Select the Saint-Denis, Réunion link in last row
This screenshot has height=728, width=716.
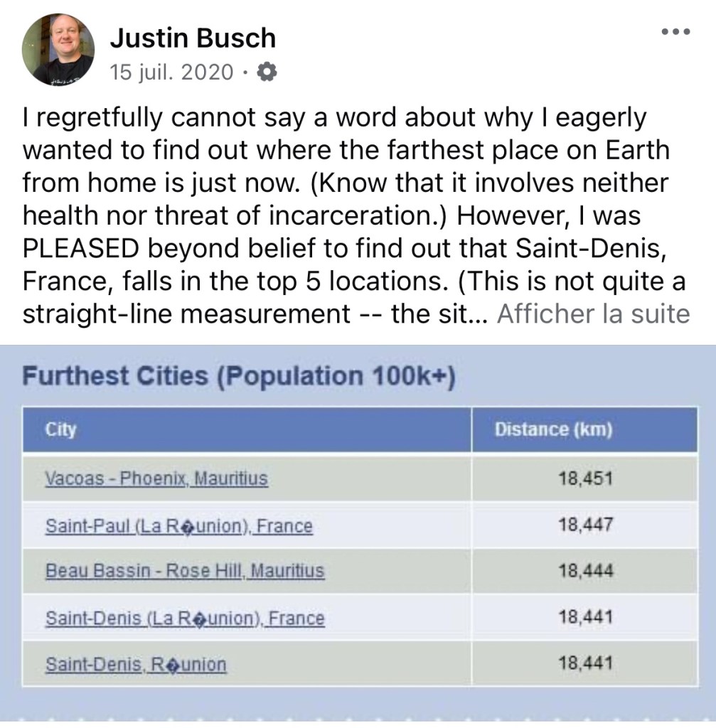[x=136, y=665]
